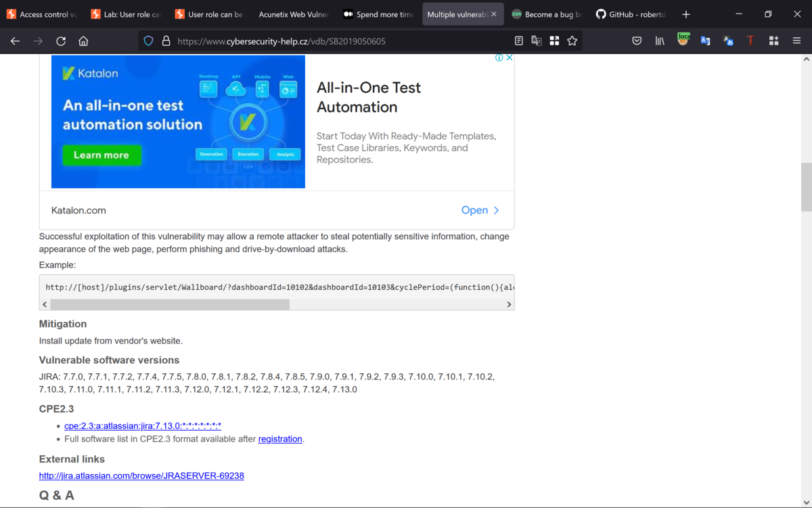Minimize the browser window

point(738,14)
